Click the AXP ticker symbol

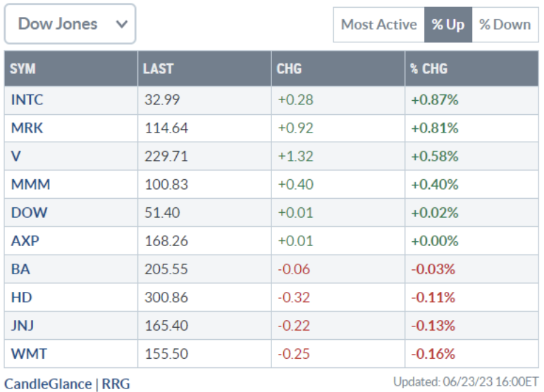pos(25,241)
